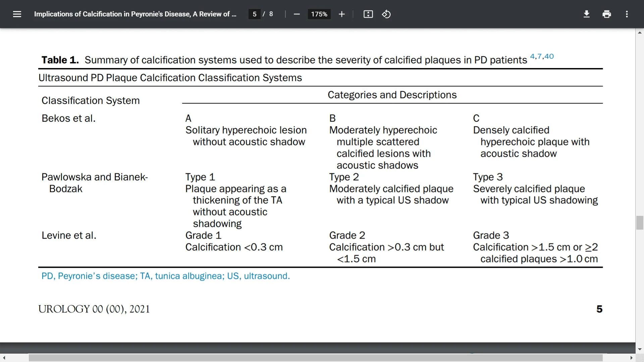The width and height of the screenshot is (644, 362).
Task: Click 'Calcification >0.3 cm but' text
Action: click(x=386, y=247)
